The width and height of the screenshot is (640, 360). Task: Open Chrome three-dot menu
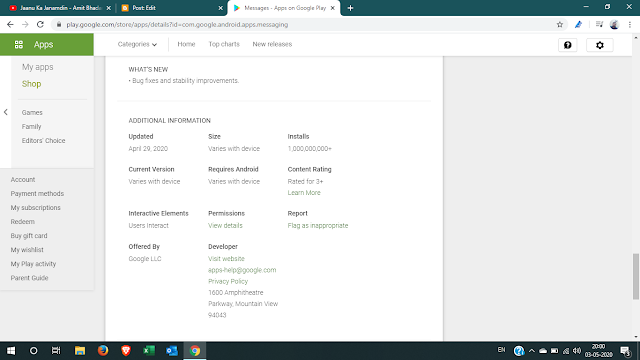[x=630, y=24]
